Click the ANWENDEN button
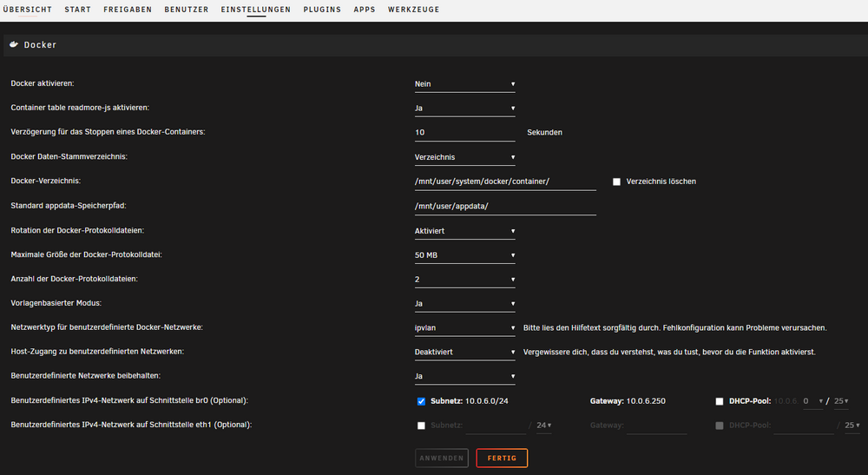This screenshot has width=868, height=475. tap(441, 458)
